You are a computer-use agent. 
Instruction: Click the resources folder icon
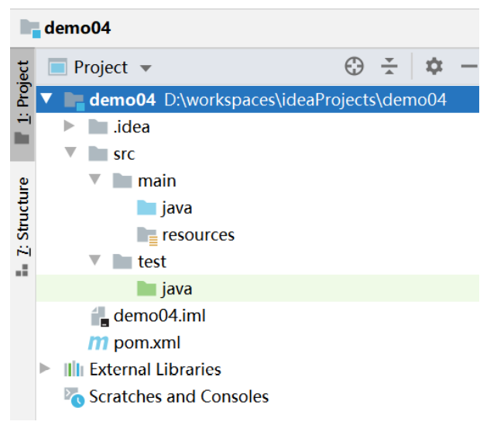click(x=147, y=236)
